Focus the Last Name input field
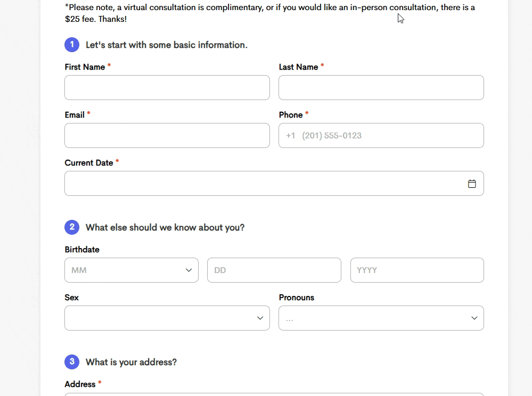This screenshot has width=532, height=396. tap(381, 87)
